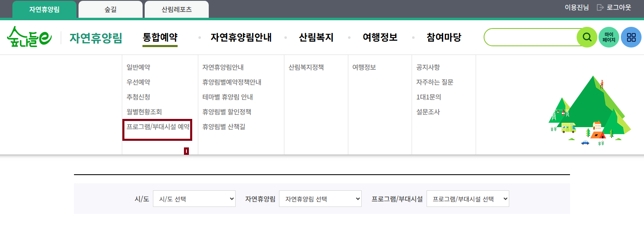Open the 시/도 선택 dropdown

pos(194,199)
